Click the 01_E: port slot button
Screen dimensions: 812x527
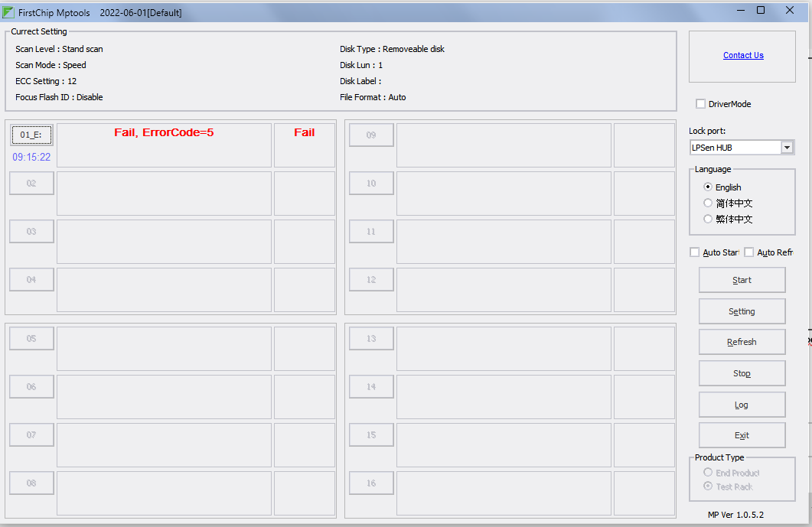31,135
